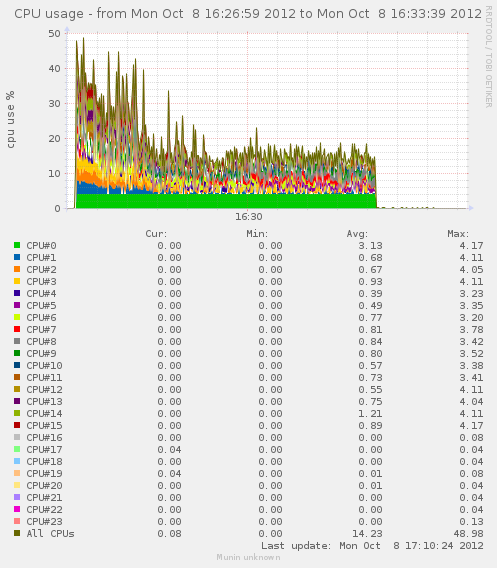Click the olive All CPUs legend swatch
Screen dimensions: 497x568
17,533
